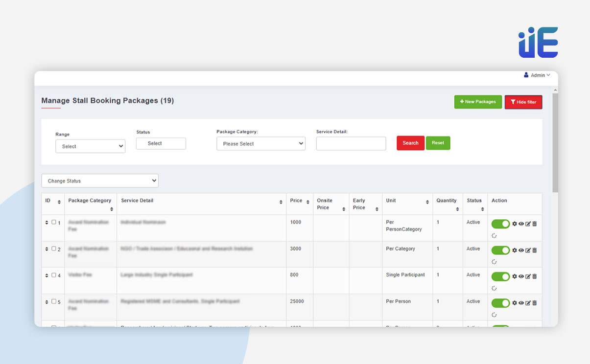The image size is (590, 364).
Task: Toggle active switch for row ID 2
Action: (501, 250)
